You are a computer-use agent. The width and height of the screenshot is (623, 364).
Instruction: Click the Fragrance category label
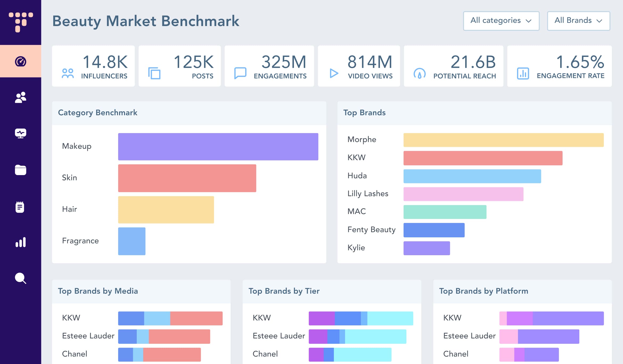pos(80,241)
